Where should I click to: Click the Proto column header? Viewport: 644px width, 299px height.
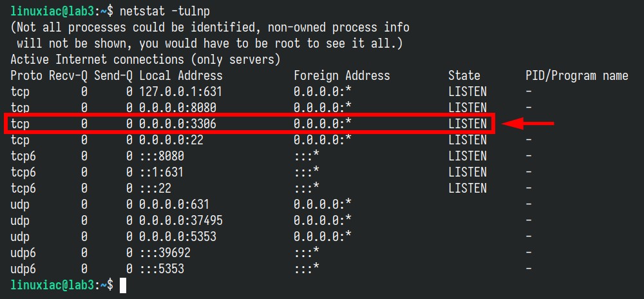[x=26, y=75]
